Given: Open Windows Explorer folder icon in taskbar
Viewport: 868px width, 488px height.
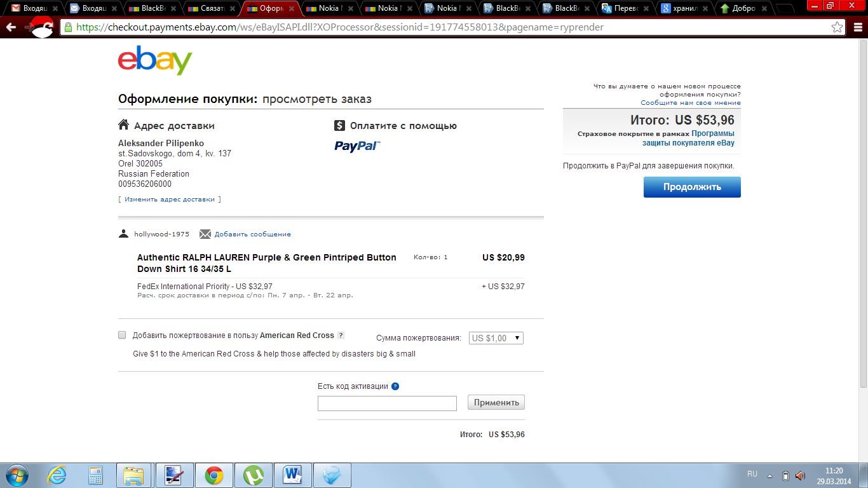Looking at the screenshot, I should (x=134, y=475).
